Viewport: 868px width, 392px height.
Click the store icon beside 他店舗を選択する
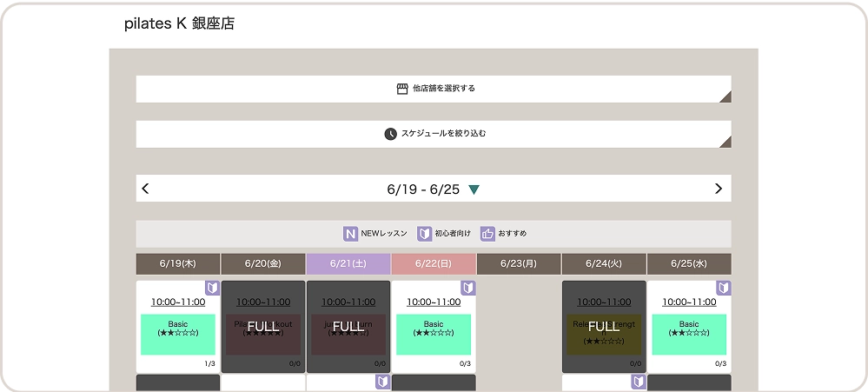click(x=402, y=89)
